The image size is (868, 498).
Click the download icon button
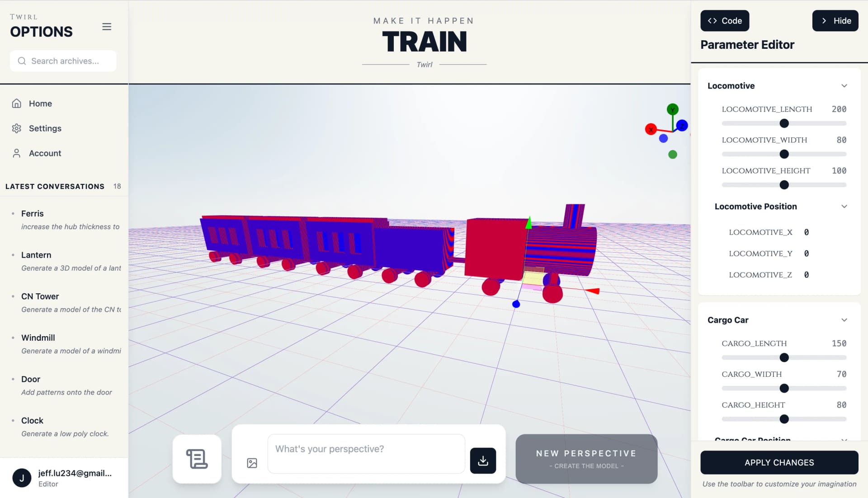coord(483,460)
